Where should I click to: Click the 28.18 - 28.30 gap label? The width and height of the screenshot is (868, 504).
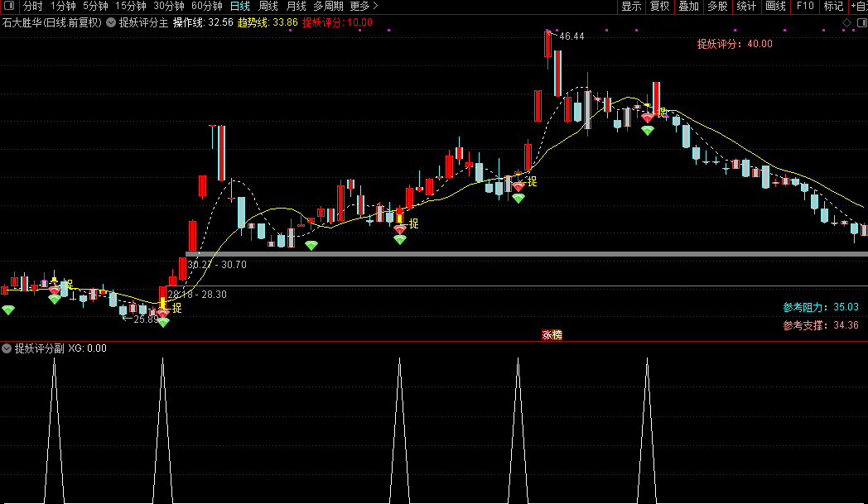(x=197, y=295)
